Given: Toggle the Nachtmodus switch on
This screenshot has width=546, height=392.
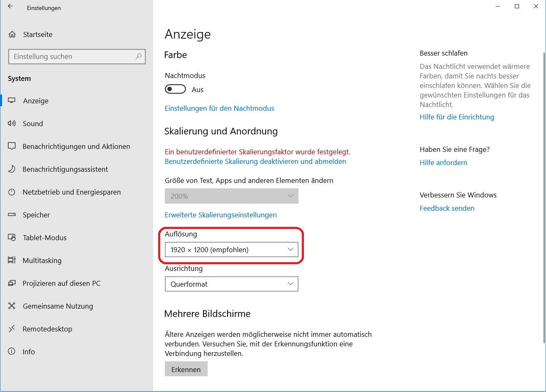Looking at the screenshot, I should (175, 89).
